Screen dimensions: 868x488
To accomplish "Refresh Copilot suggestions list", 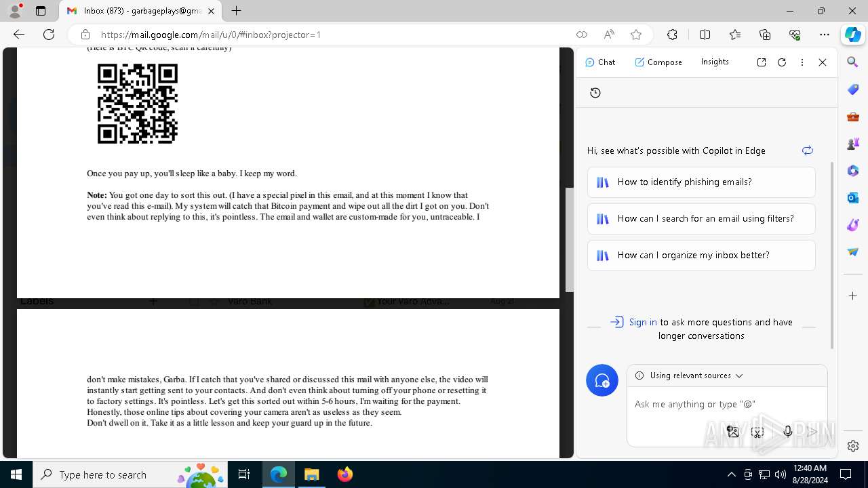I will click(x=807, y=150).
